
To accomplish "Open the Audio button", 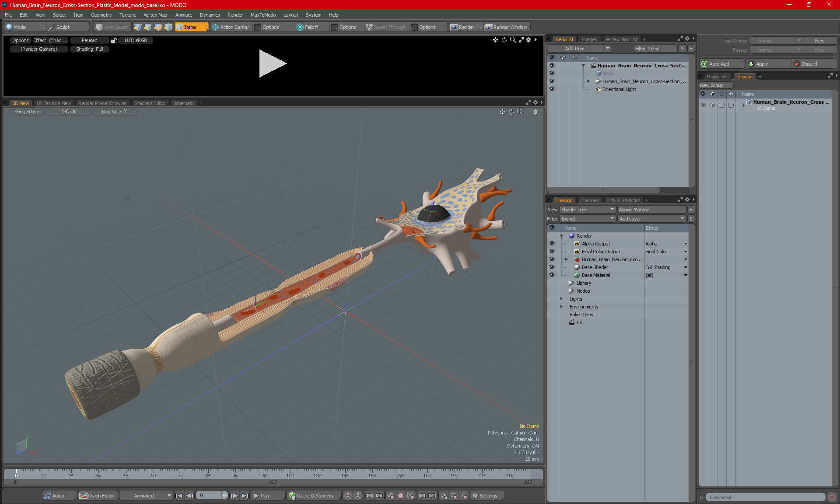I will (59, 496).
